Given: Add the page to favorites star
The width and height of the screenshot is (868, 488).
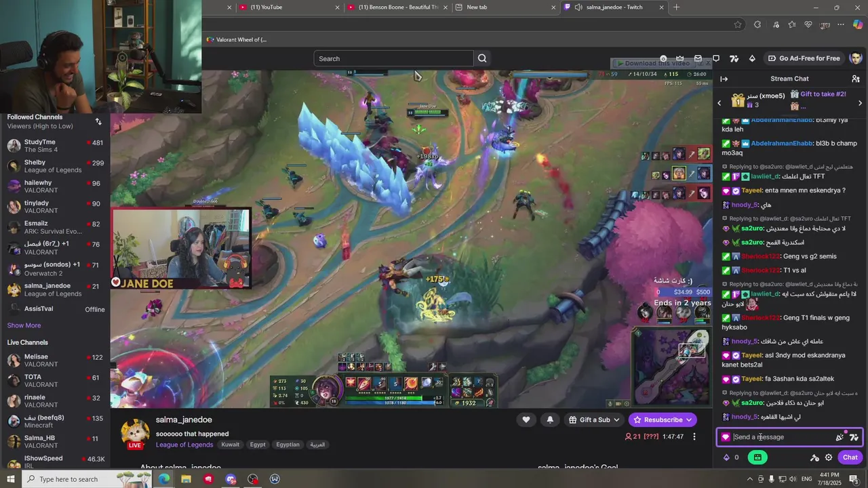Looking at the screenshot, I should [x=738, y=24].
